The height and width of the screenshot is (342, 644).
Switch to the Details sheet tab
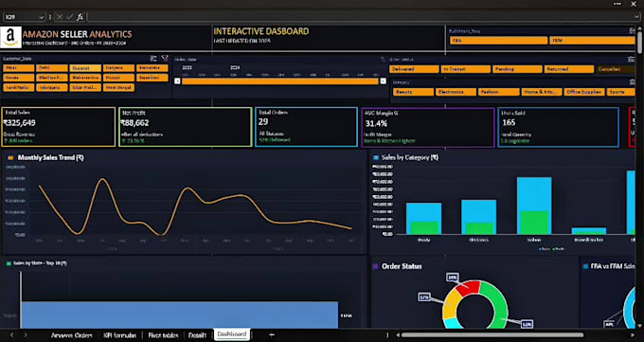197,335
